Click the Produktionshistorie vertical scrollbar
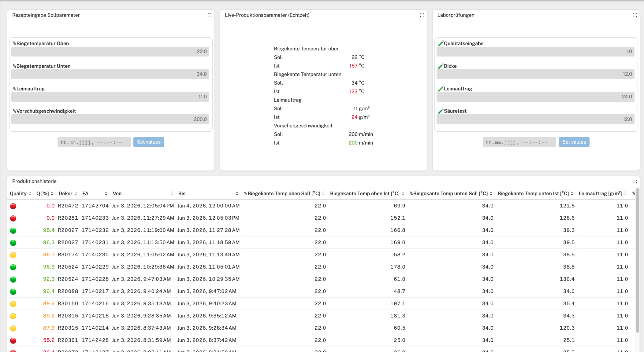Screen dimensions: 644x352 click(x=638, y=261)
